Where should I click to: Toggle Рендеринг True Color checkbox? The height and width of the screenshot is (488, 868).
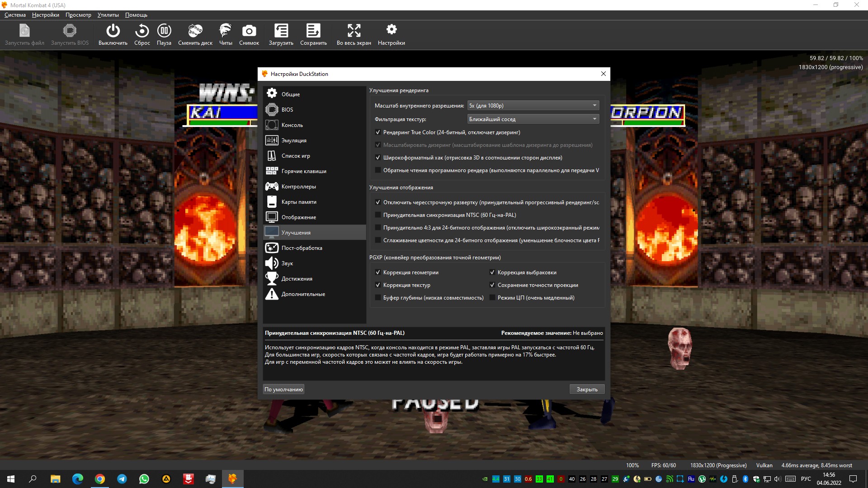[378, 132]
